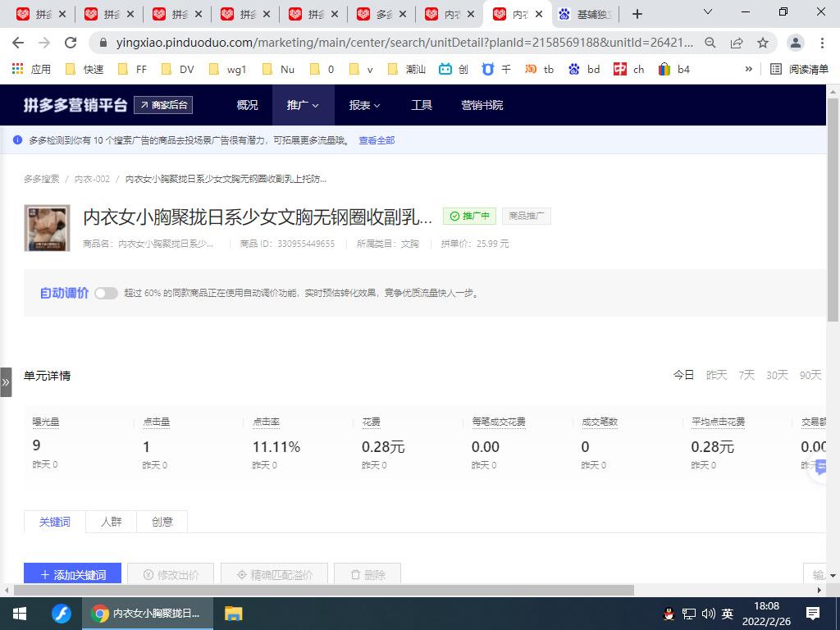Go to 内衣-002 in the breadcrumb
This screenshot has height=630, width=840.
(x=92, y=179)
